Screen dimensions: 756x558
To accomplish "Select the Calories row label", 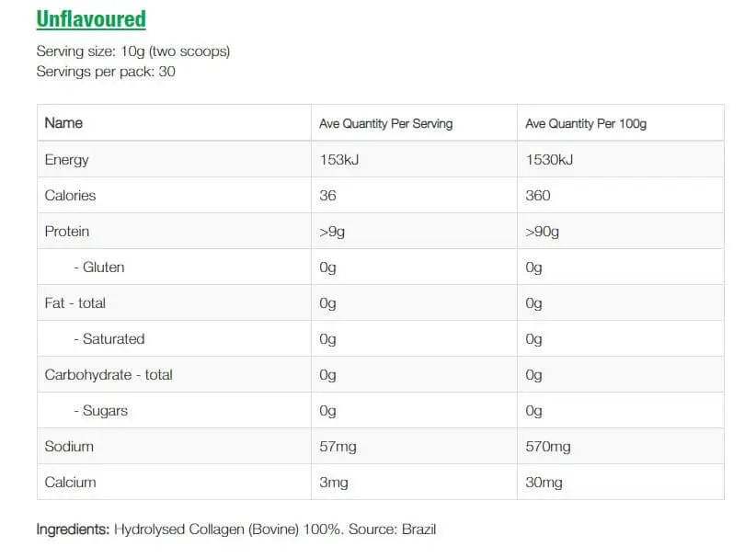I will point(70,196).
